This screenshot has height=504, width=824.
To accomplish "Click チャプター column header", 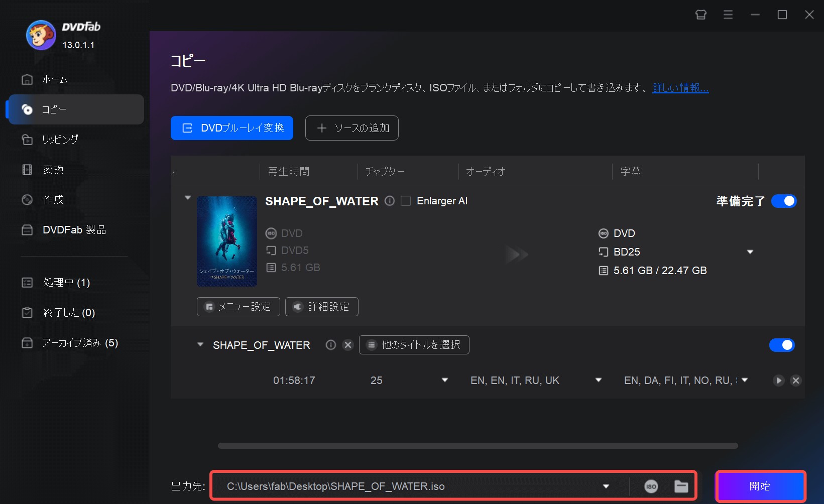I will pyautogui.click(x=385, y=171).
